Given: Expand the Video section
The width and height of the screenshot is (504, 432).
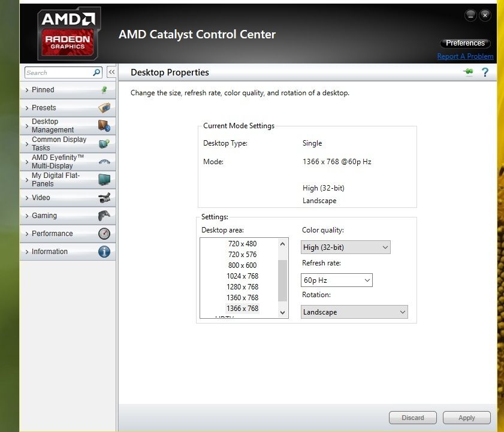Looking at the screenshot, I should coord(68,198).
